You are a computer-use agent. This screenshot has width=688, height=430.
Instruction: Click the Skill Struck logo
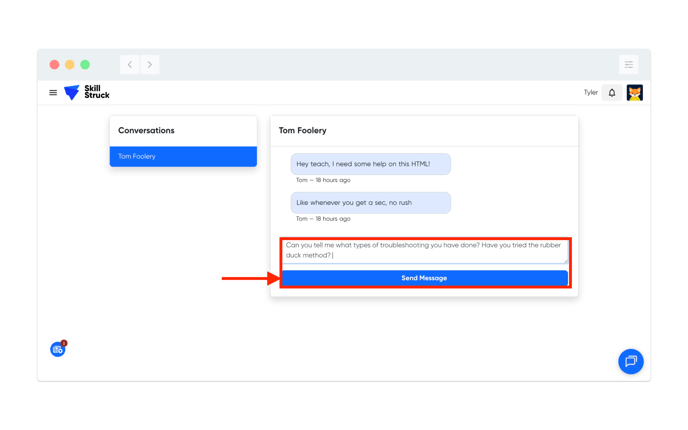pyautogui.click(x=87, y=93)
